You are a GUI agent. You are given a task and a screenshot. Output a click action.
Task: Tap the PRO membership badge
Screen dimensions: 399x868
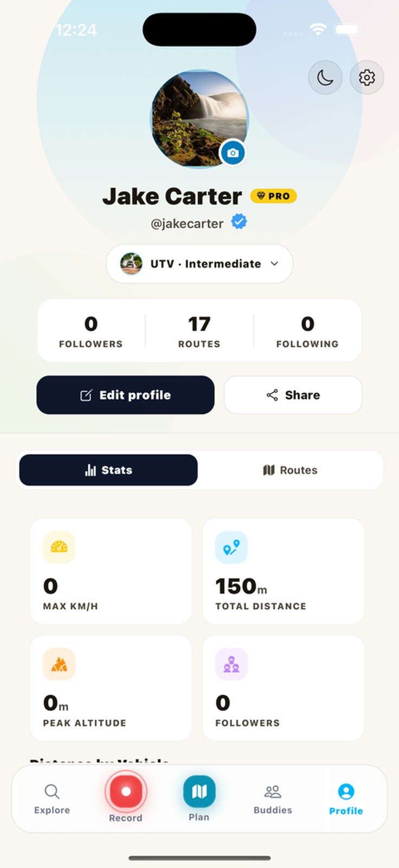[273, 196]
